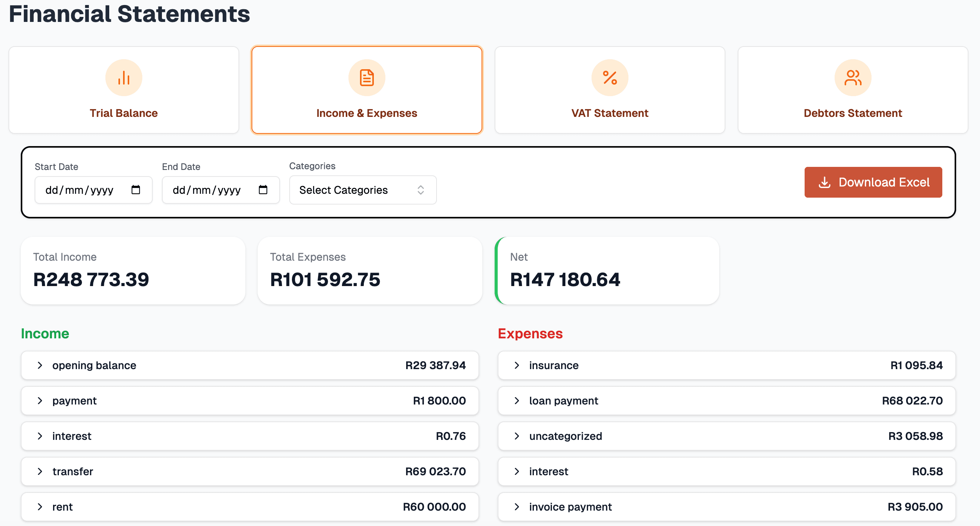Click the insurance row label

pos(554,365)
